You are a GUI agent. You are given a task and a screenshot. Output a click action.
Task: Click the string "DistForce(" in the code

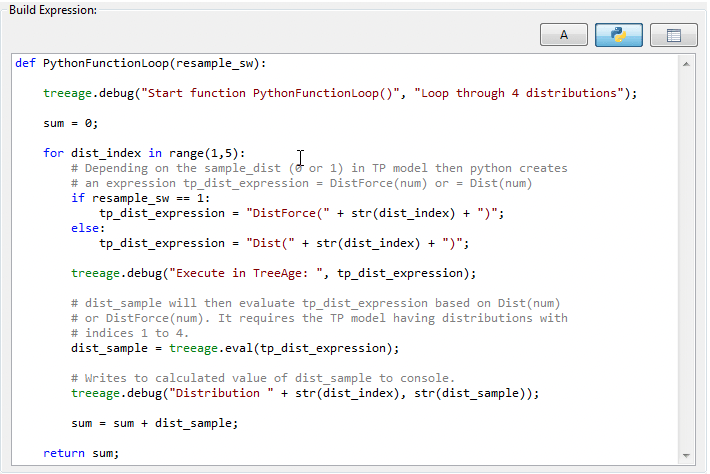288,213
